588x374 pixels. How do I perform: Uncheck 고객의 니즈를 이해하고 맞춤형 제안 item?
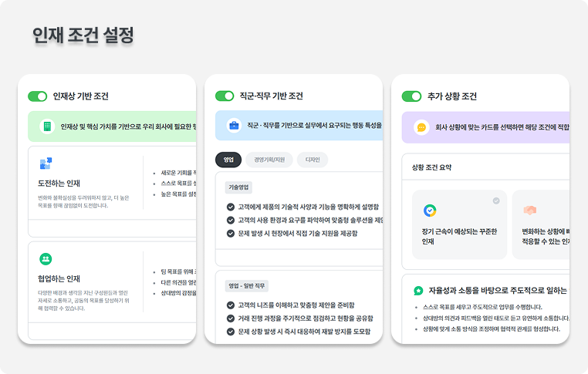tap(231, 305)
